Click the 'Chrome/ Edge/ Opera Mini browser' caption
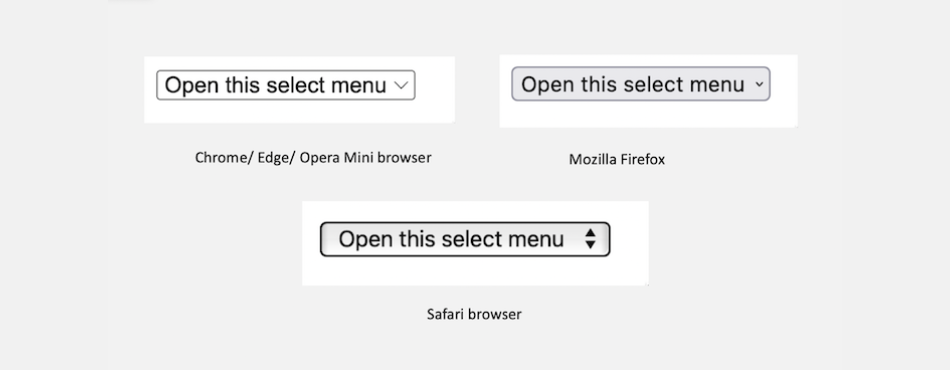950x370 pixels. click(313, 157)
